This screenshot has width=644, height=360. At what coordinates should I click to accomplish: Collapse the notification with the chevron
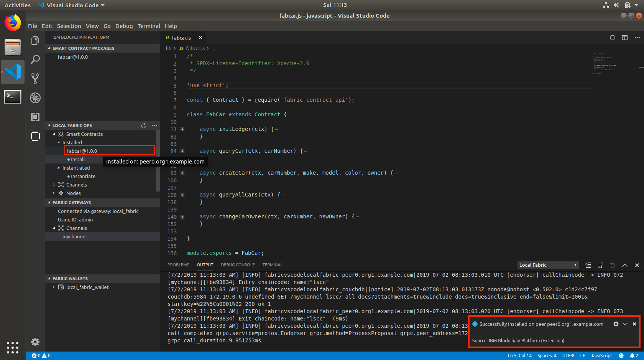pyautogui.click(x=625, y=324)
